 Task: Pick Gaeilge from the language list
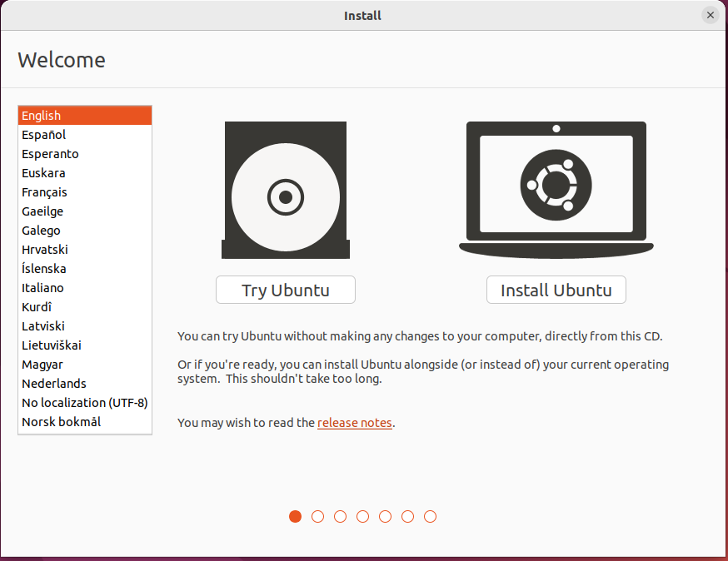[85, 211]
